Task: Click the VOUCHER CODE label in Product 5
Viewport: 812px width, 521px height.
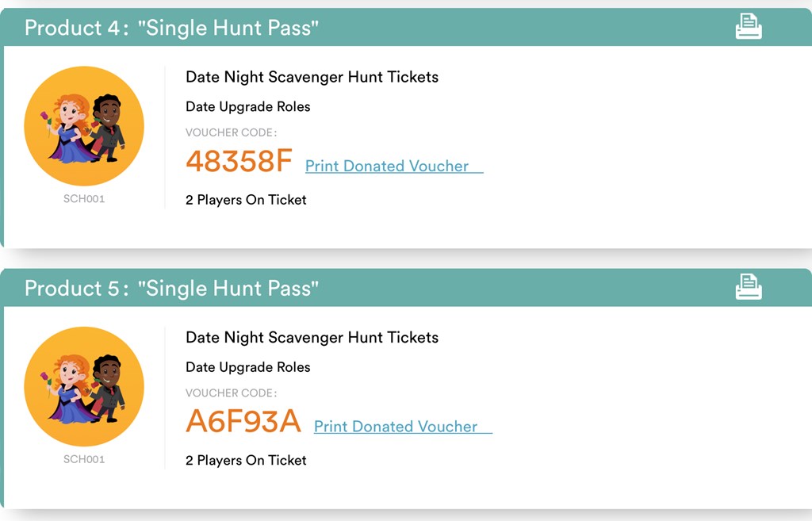Action: point(231,393)
